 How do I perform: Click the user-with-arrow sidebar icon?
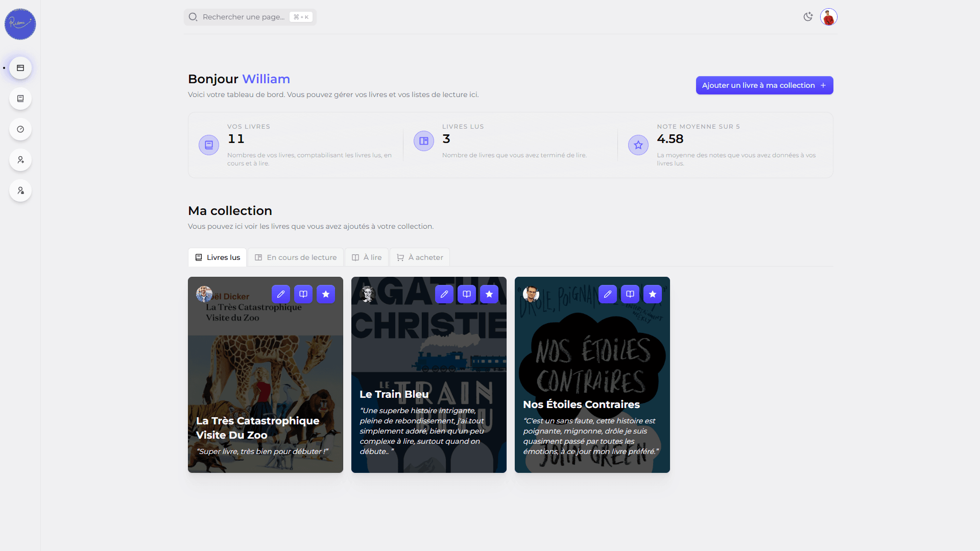20,160
